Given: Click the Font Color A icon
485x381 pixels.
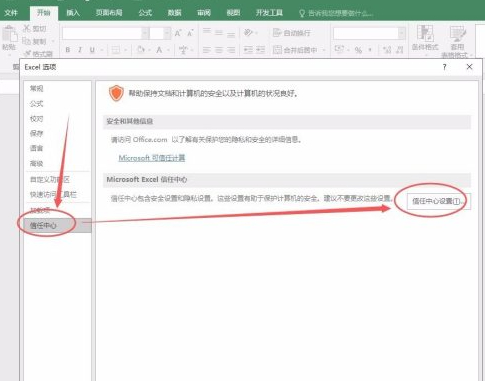Looking at the screenshot, I should (x=159, y=50).
